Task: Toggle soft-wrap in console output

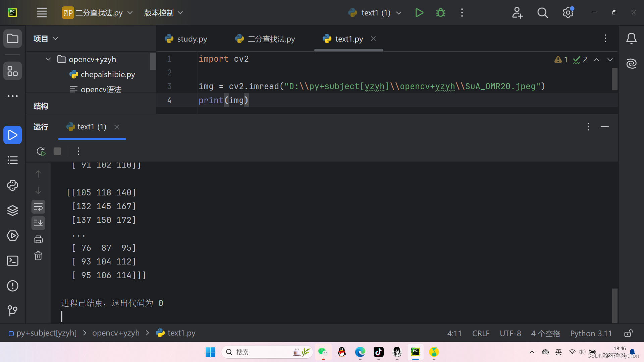Action: click(38, 207)
